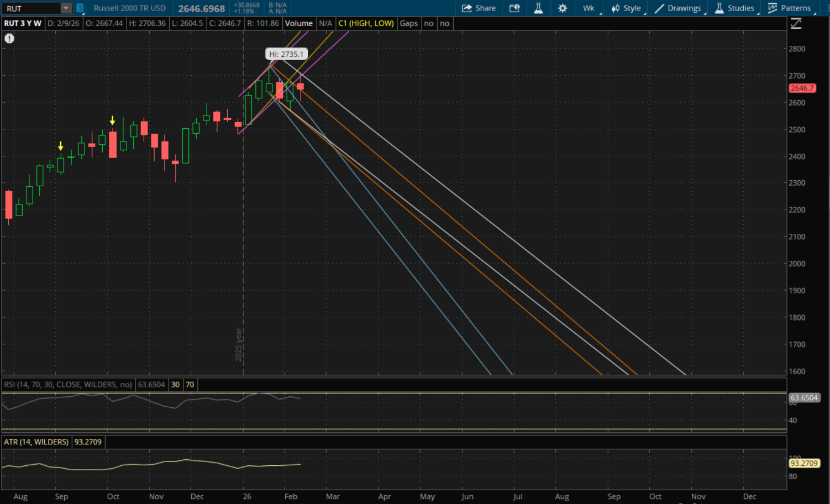The height and width of the screenshot is (504, 830).
Task: Click the RUT symbol dropdown arrow
Action: 66,8
